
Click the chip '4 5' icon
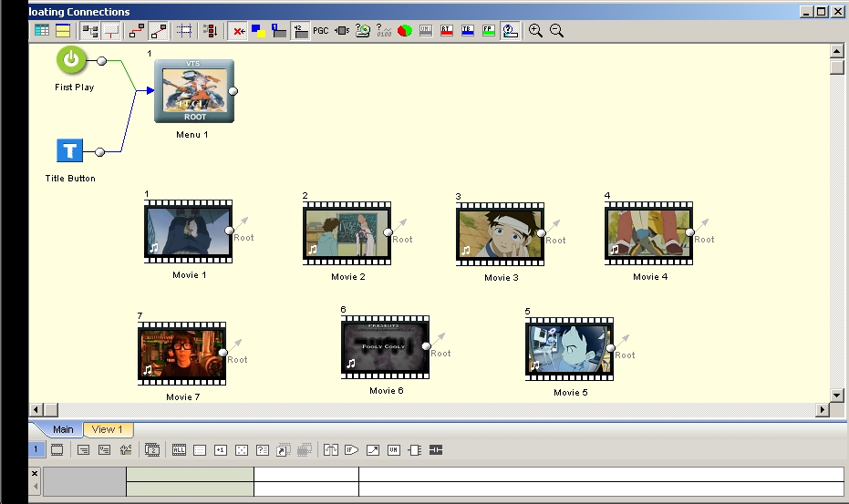(x=342, y=31)
